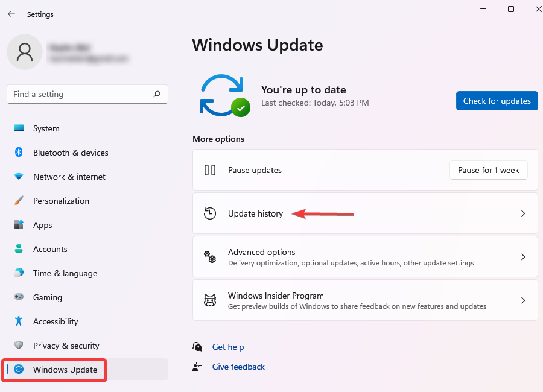Click the More options heading

coord(218,139)
